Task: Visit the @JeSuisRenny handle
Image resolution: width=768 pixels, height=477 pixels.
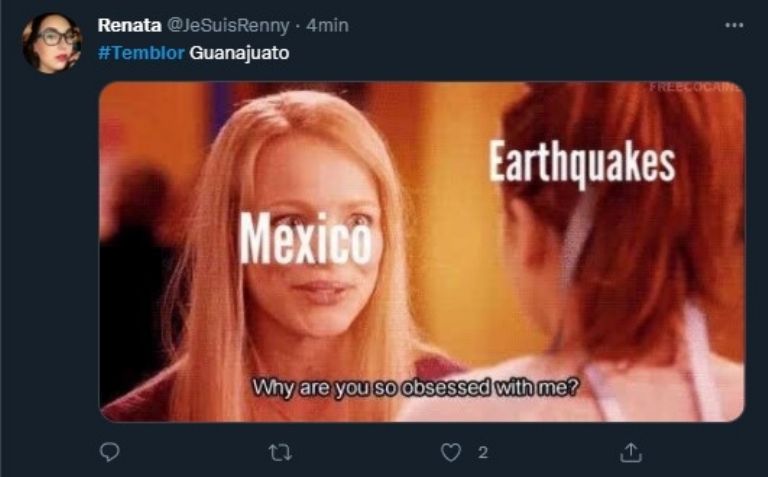Action: [228, 25]
